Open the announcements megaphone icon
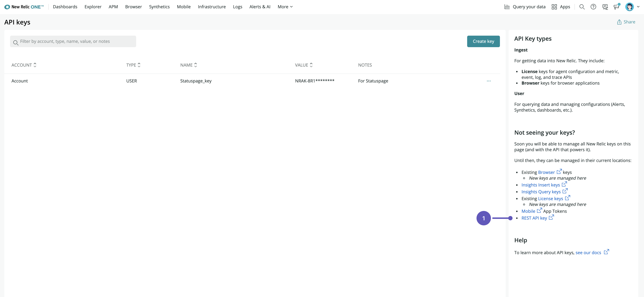Image resolution: width=644 pixels, height=297 pixels. pos(616,7)
